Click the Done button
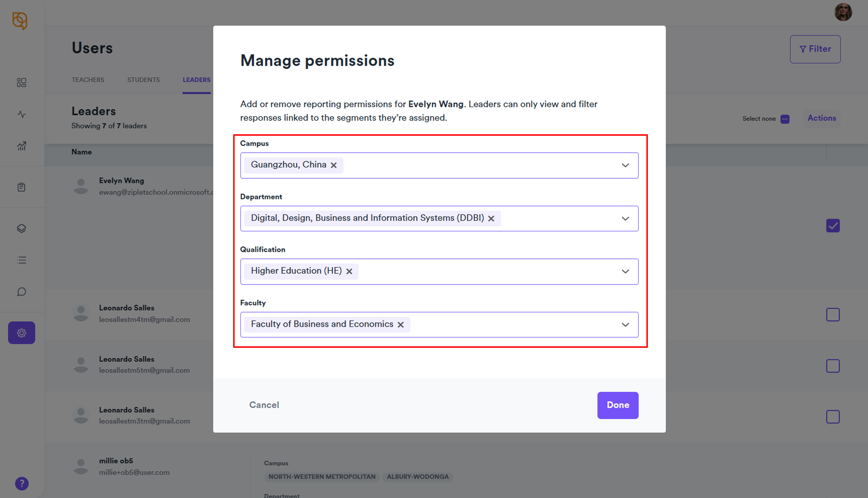This screenshot has height=498, width=868. click(617, 405)
